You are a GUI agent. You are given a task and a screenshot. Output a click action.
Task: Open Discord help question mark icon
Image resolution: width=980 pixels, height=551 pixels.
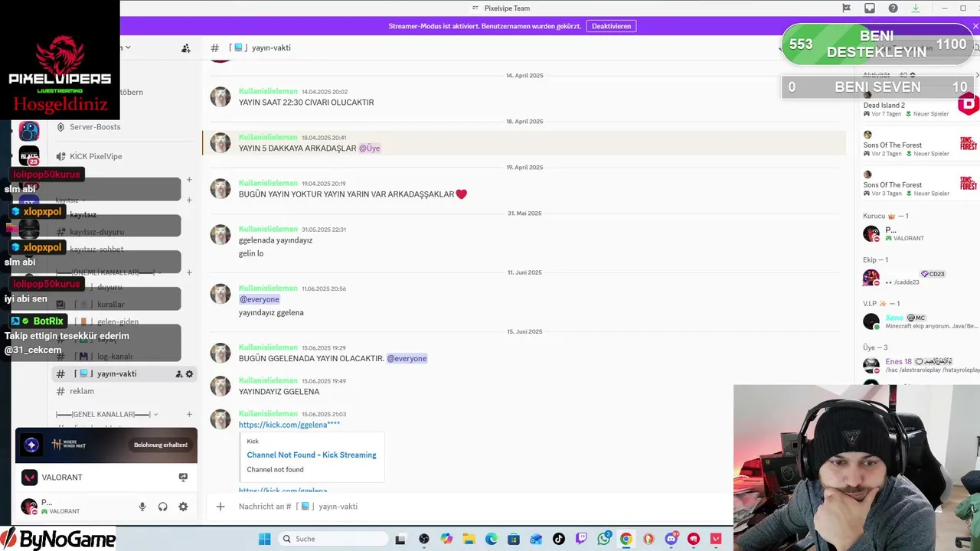[893, 8]
